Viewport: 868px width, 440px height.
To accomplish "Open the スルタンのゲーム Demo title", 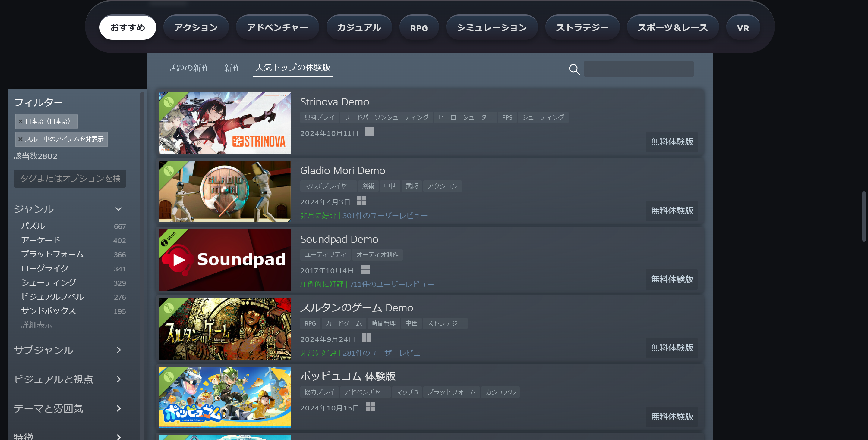I will pos(356,308).
